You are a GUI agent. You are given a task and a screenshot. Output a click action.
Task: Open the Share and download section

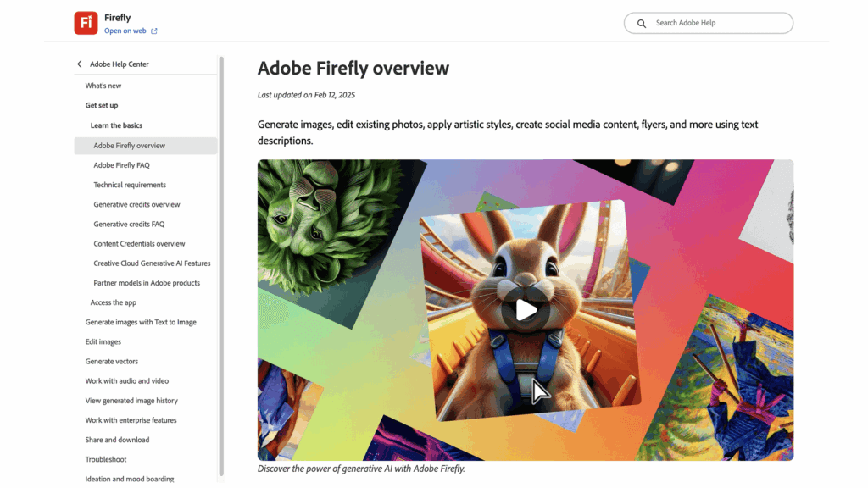tap(117, 440)
